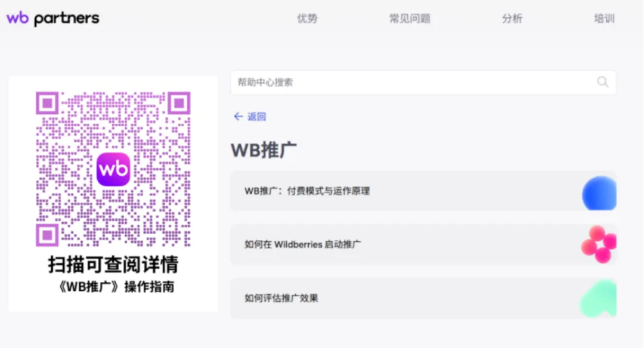Click the purple wb icon inside the QR code

[x=113, y=169]
